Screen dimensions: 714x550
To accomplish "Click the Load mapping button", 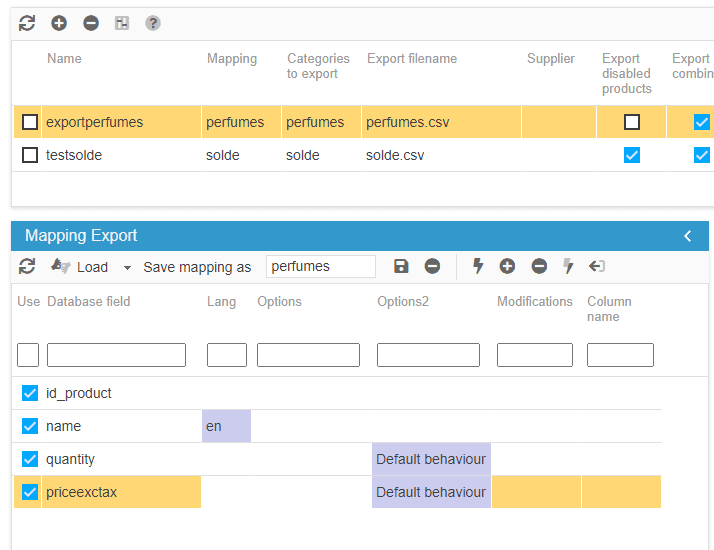I will (80, 267).
